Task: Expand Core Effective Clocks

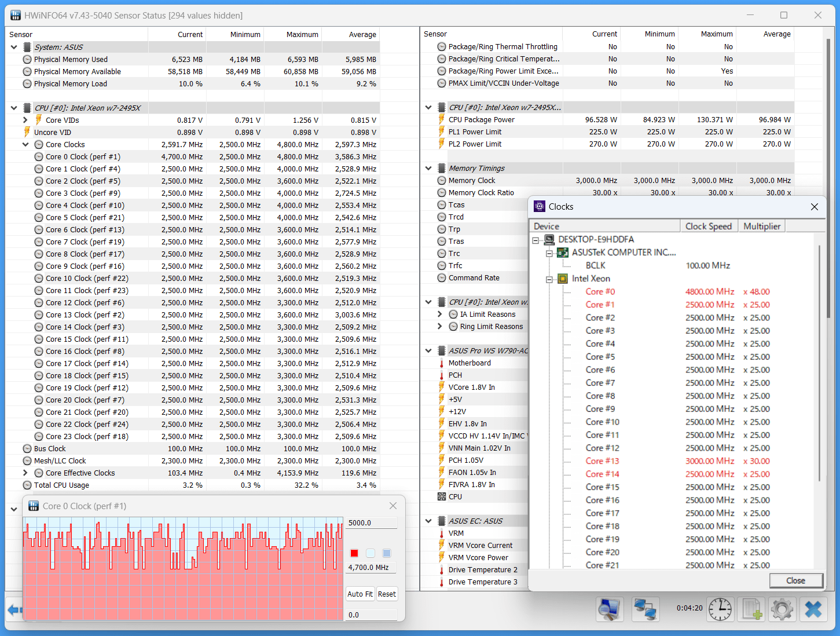Action: (25, 473)
